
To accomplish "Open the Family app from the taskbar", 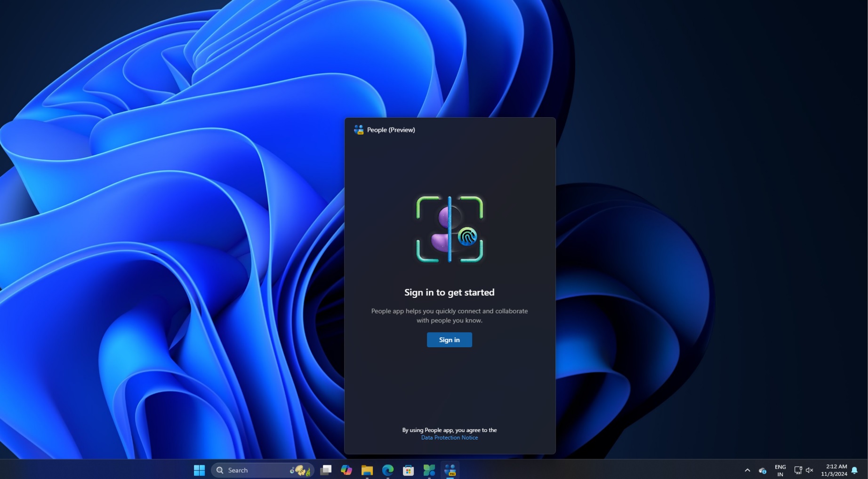I will [x=429, y=470].
